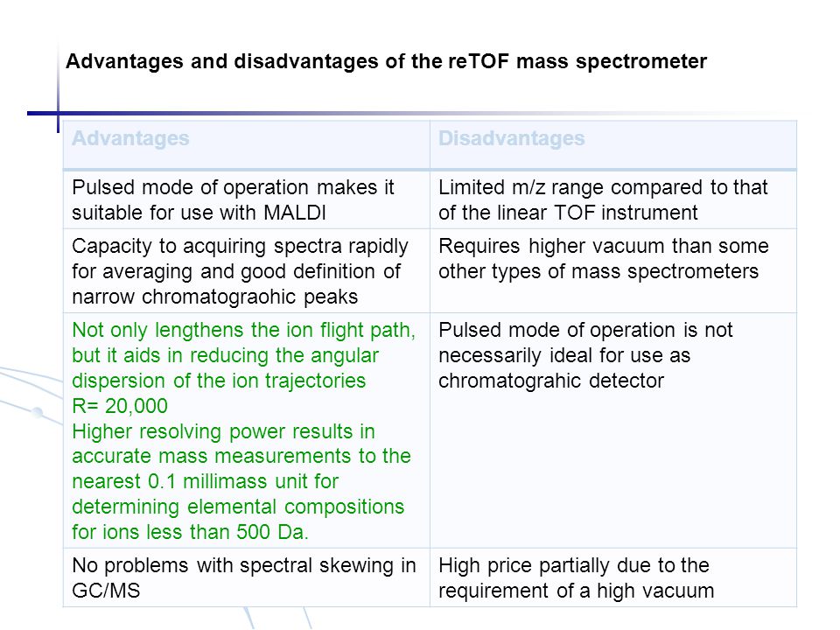Image resolution: width=840 pixels, height=630 pixels.
Task: Click the Requires higher vacuum cell
Action: coord(613,271)
